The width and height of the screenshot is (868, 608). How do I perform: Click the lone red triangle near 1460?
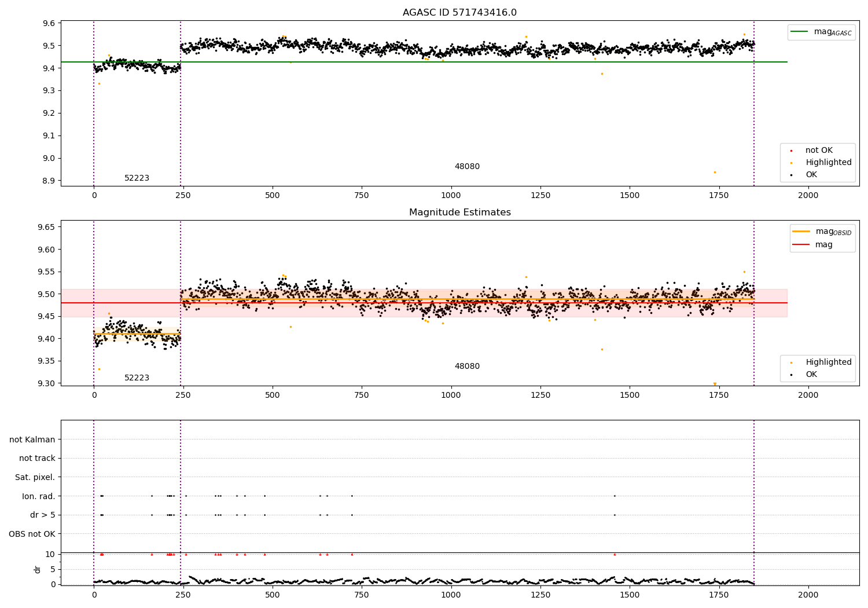tap(615, 554)
